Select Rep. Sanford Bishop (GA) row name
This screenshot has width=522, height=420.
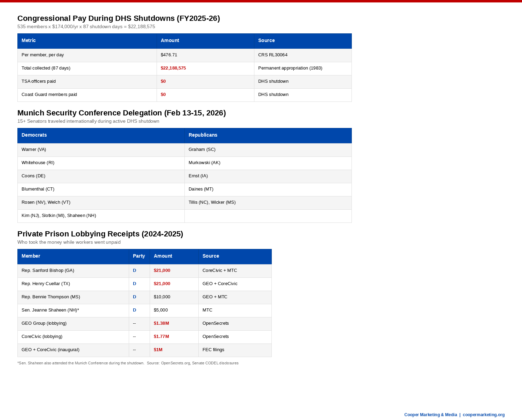48,270
